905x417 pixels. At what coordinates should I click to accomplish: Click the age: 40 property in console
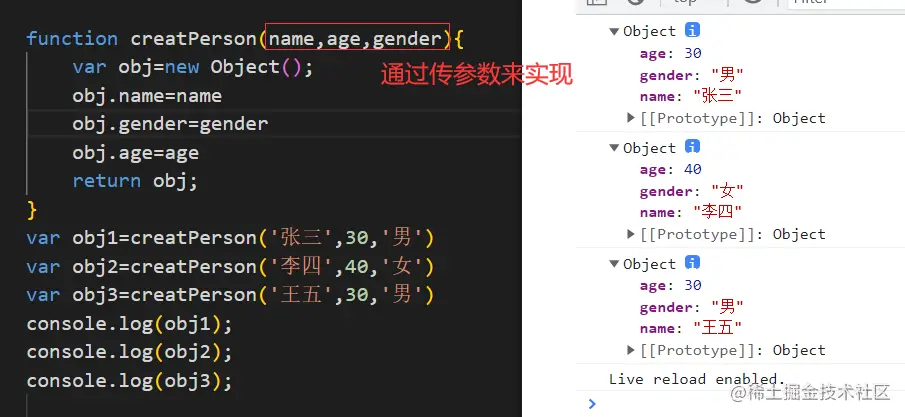point(671,169)
